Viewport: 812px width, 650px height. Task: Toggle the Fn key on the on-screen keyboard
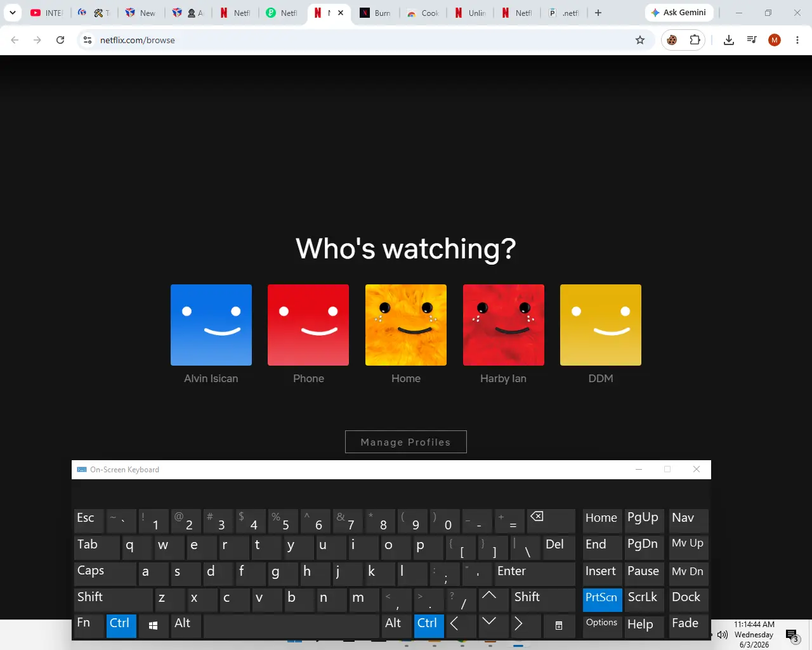[89, 625]
